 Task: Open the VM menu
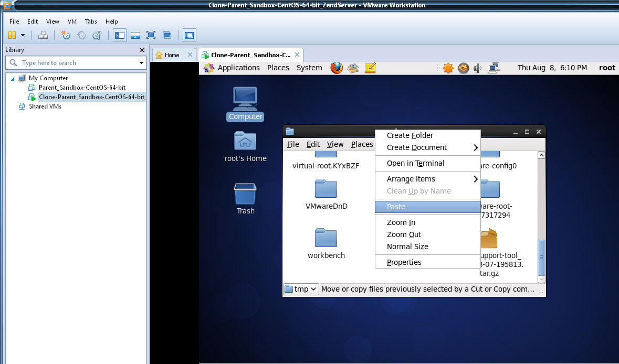(x=72, y=22)
